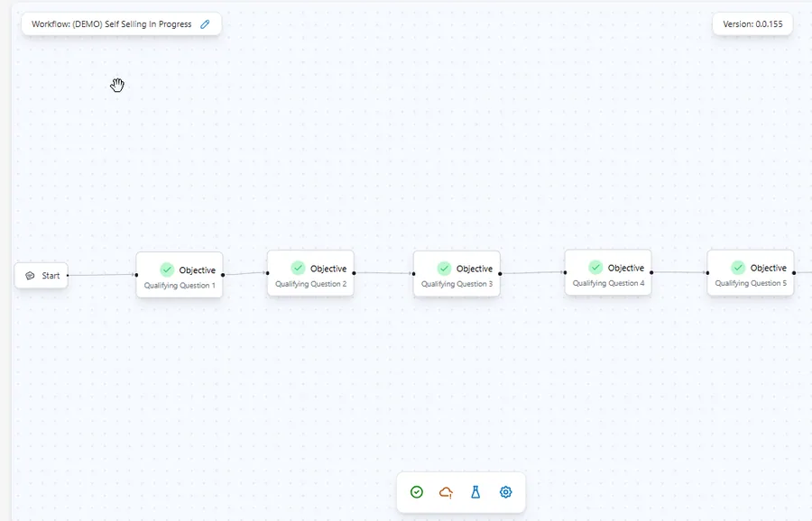Click the Start node chat icon
The image size is (812, 521).
[30, 276]
